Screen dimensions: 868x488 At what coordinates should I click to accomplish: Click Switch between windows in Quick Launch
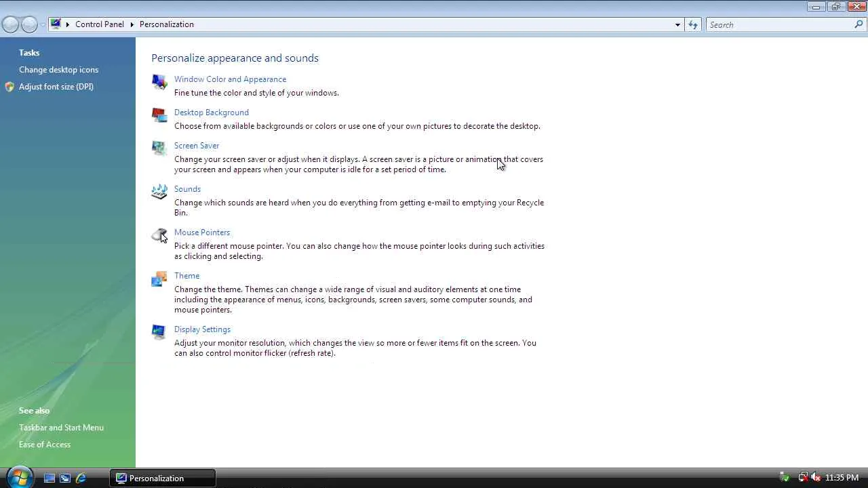65,478
